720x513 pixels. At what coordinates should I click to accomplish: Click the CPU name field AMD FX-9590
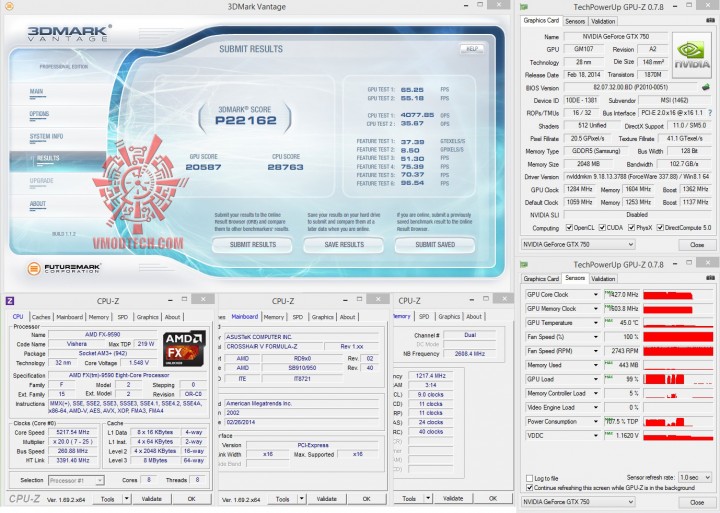103,334
